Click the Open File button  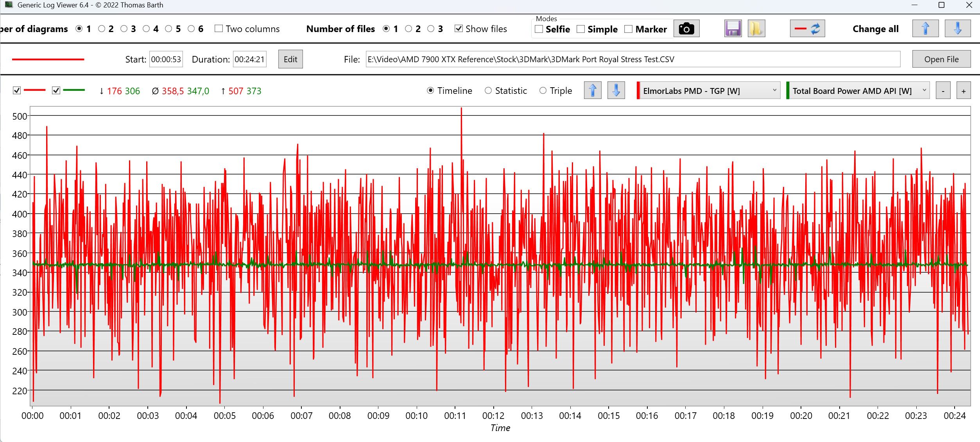(x=941, y=59)
